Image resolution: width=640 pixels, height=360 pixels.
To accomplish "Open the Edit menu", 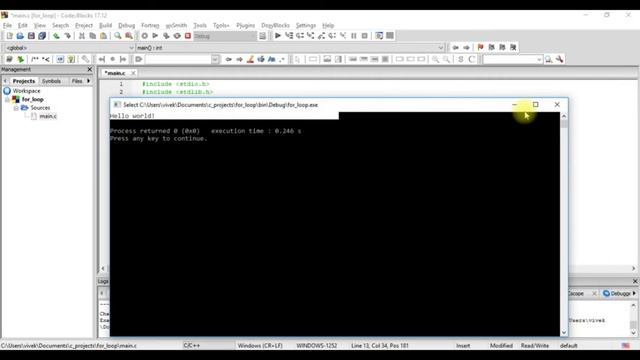I will click(x=22, y=25).
